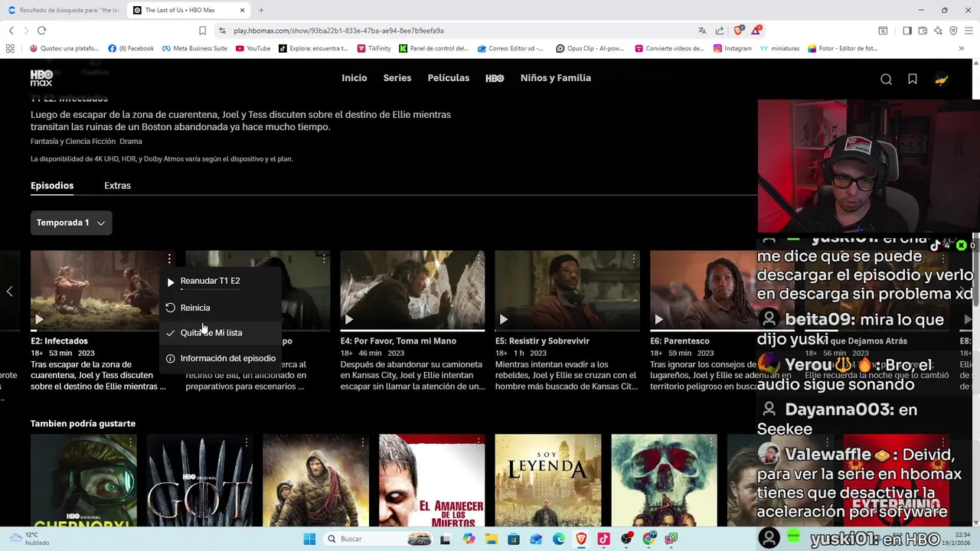The height and width of the screenshot is (551, 980).
Task: Open Niños y Familia section
Action: click(556, 78)
